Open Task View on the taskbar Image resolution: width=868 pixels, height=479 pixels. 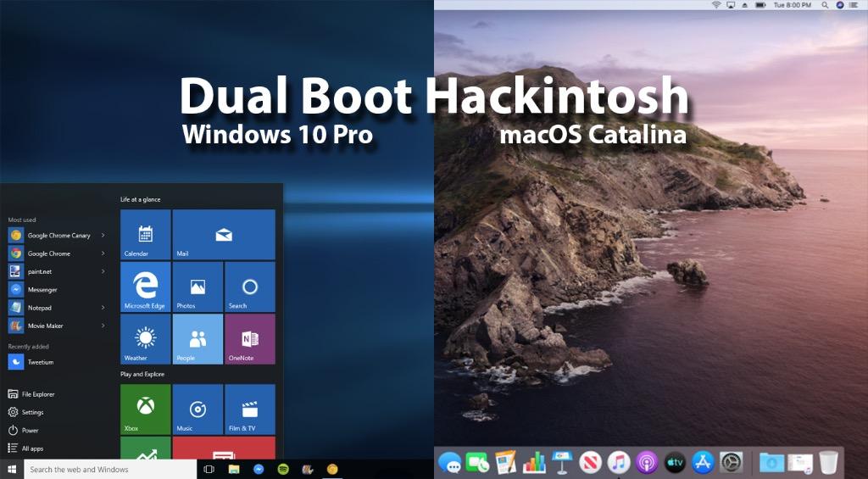coord(209,469)
